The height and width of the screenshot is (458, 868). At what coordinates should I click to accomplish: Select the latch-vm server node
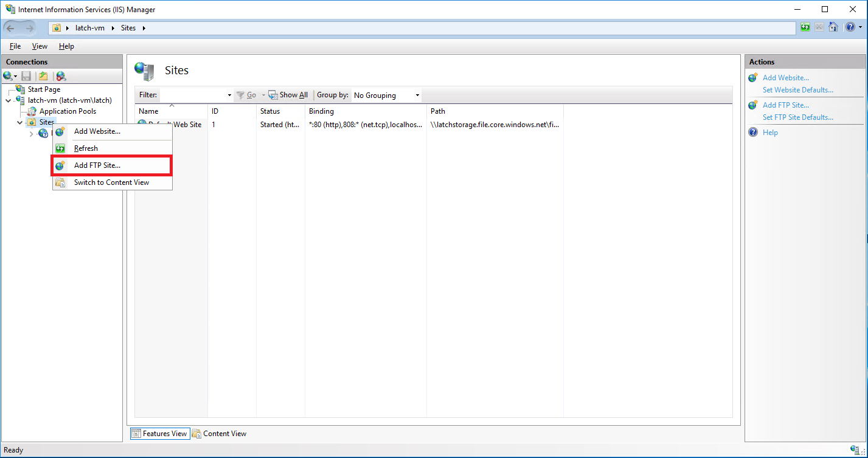(70, 100)
